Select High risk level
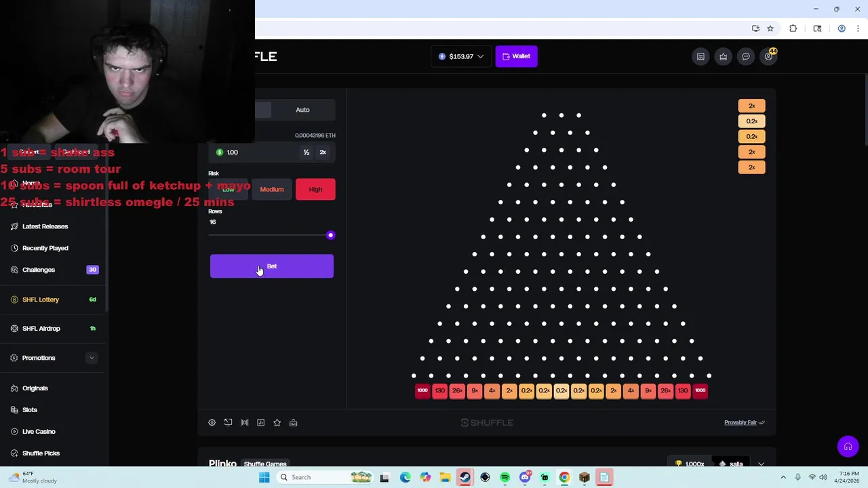 (x=315, y=189)
